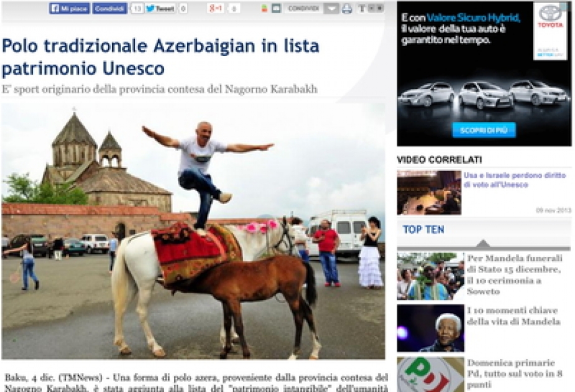Open the Unesco related video thumbnail

429,193
